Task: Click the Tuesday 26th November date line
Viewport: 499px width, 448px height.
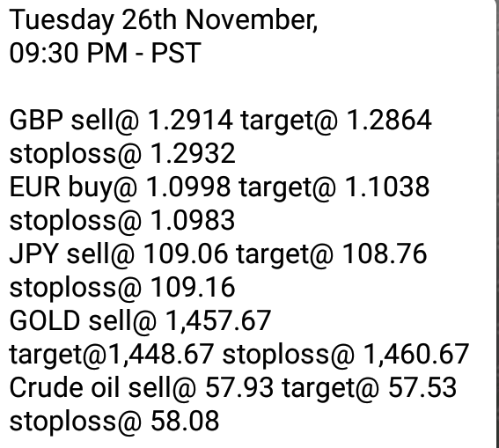Action: click(164, 20)
